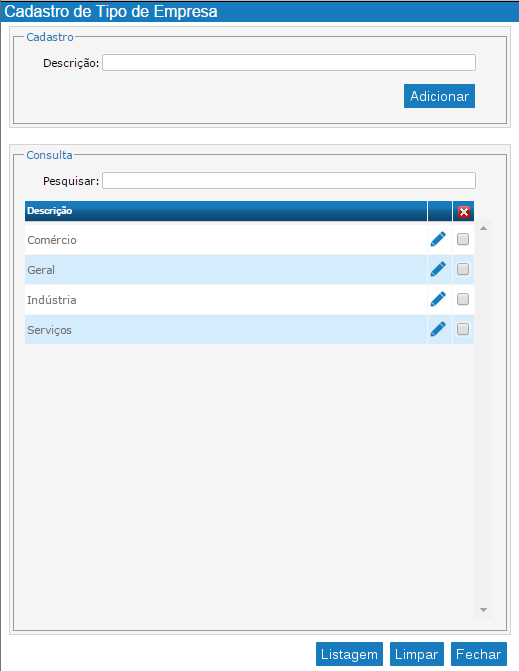Select the Serviços row text
The width and height of the screenshot is (519, 671).
coord(49,330)
